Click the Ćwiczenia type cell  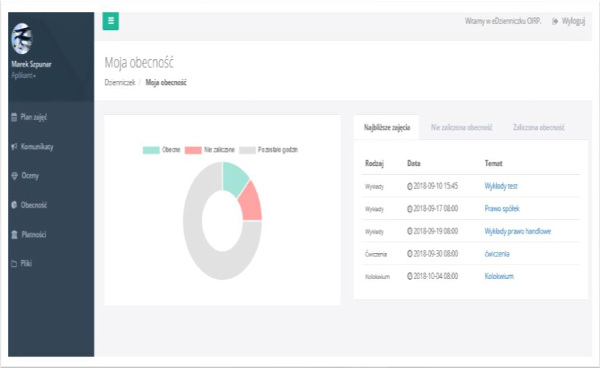(376, 254)
